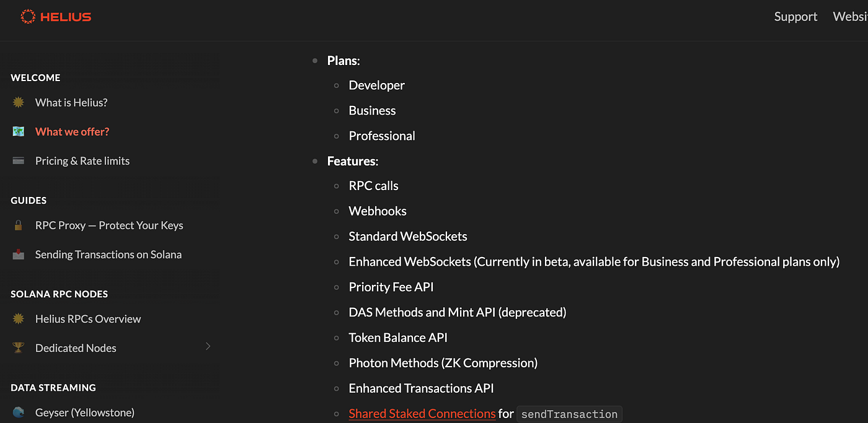
Task: Go to Pricing & Rate limits page
Action: click(82, 161)
